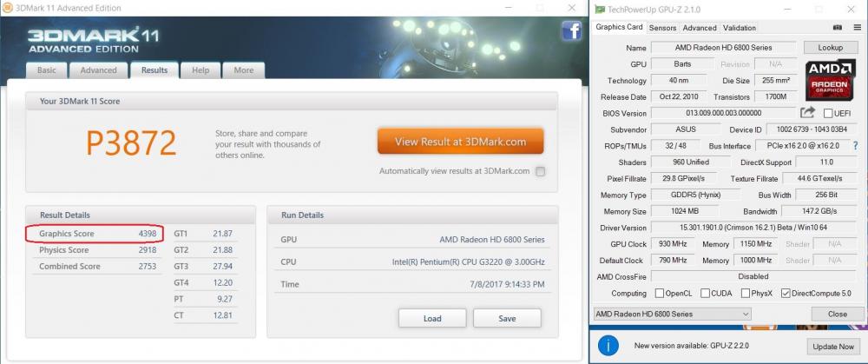Click the Lookup button in GPU-Z
868x364 pixels.
(x=830, y=48)
